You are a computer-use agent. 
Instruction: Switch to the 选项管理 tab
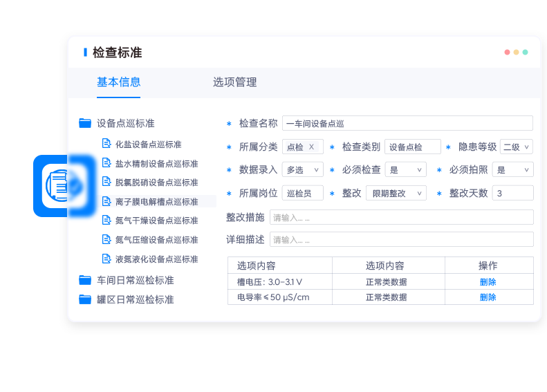coord(234,82)
